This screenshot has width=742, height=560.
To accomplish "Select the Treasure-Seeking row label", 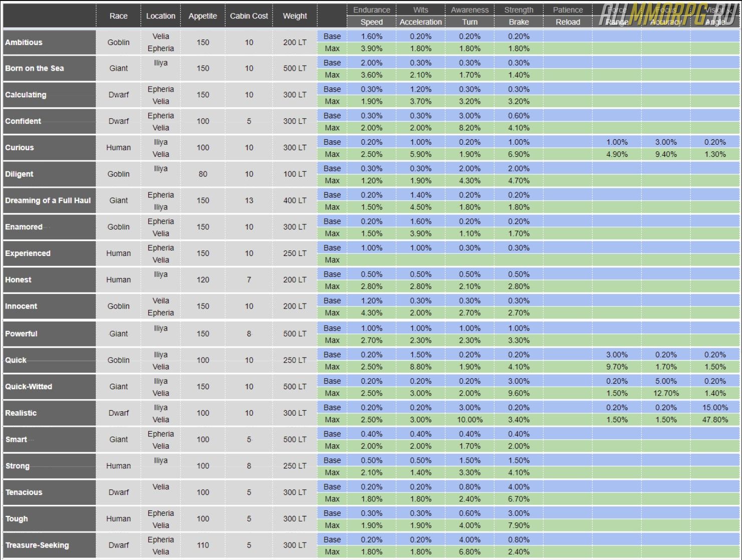I will pos(37,545).
